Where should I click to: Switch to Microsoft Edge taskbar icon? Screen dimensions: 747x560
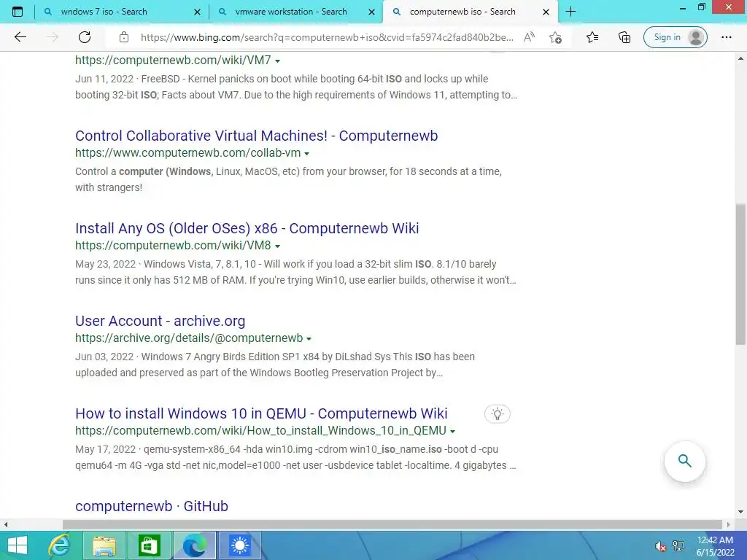click(194, 545)
